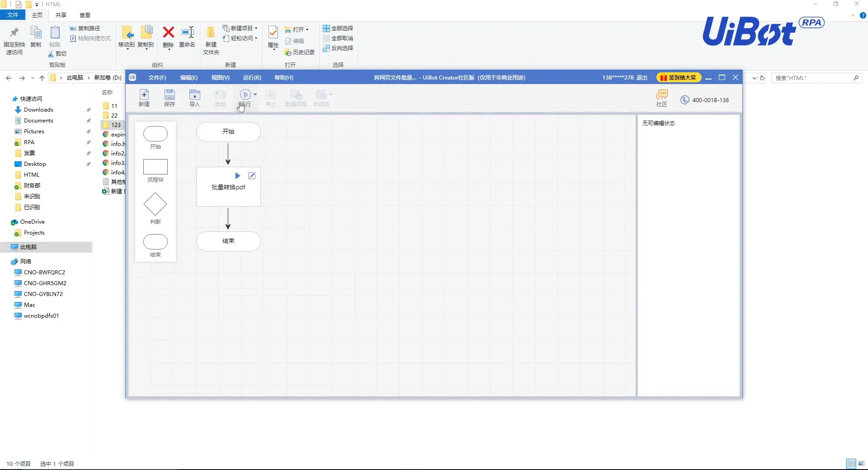Switch to 查看 tab in Explorer ribbon
This screenshot has width=868, height=470.
tap(85, 15)
